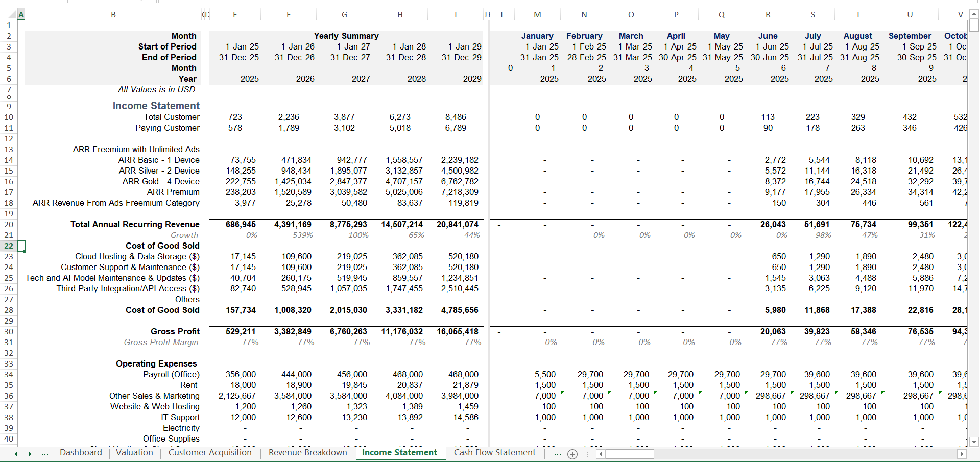Select row 30 header
This screenshot has width=980, height=462.
(9, 332)
